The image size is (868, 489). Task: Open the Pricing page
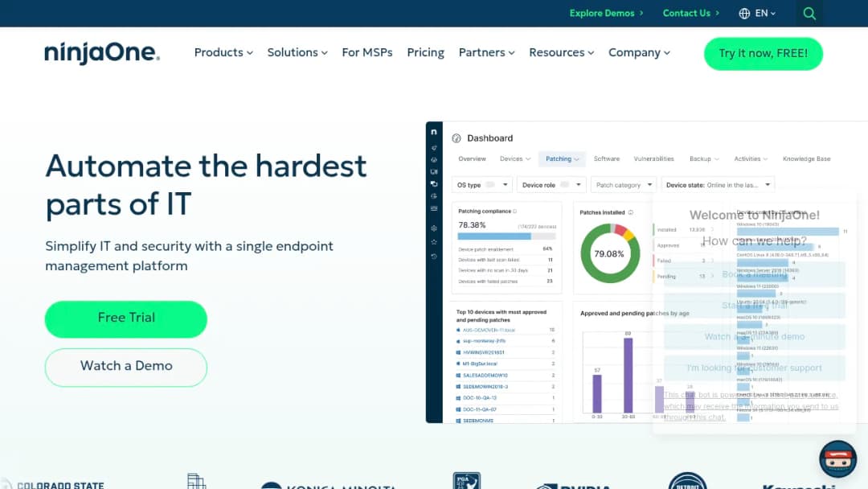click(425, 52)
